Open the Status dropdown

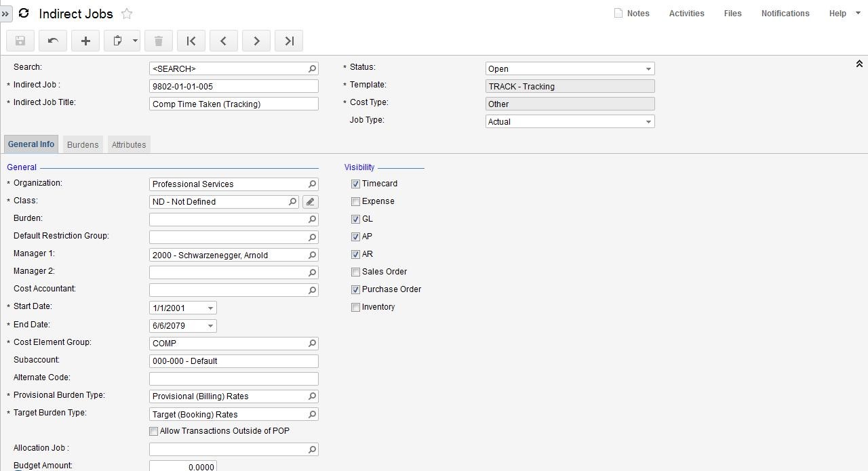(x=648, y=69)
